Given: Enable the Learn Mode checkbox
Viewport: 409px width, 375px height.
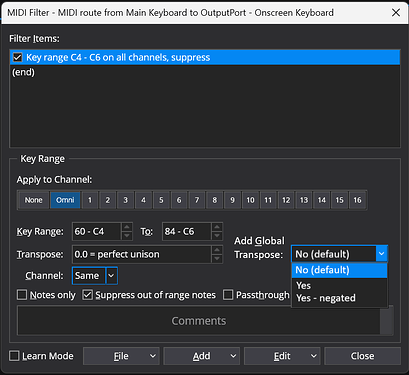Looking at the screenshot, I should pos(14,356).
